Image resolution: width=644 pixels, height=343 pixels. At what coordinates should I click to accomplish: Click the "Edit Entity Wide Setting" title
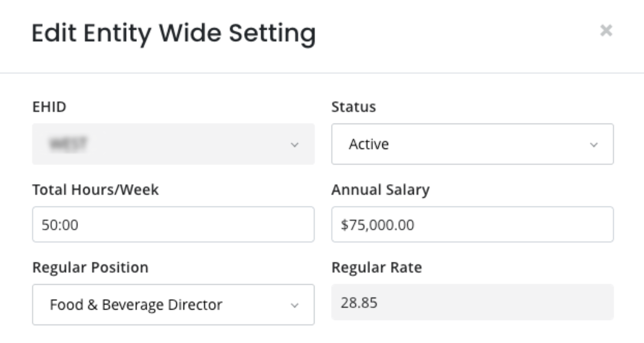click(x=174, y=33)
